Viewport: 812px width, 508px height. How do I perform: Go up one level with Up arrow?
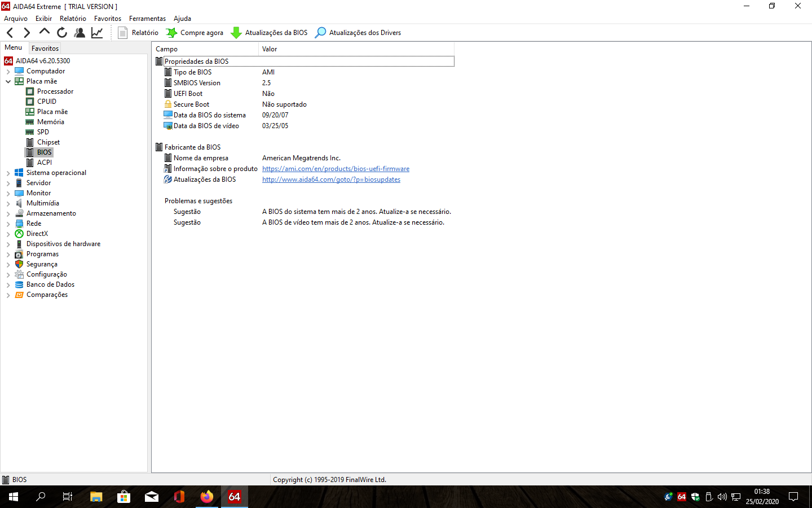[45, 32]
